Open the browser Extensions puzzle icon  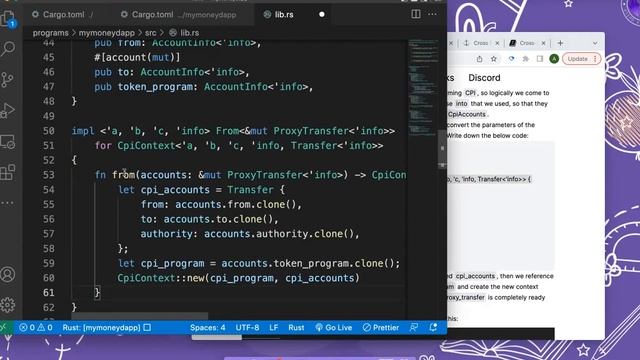click(x=525, y=59)
